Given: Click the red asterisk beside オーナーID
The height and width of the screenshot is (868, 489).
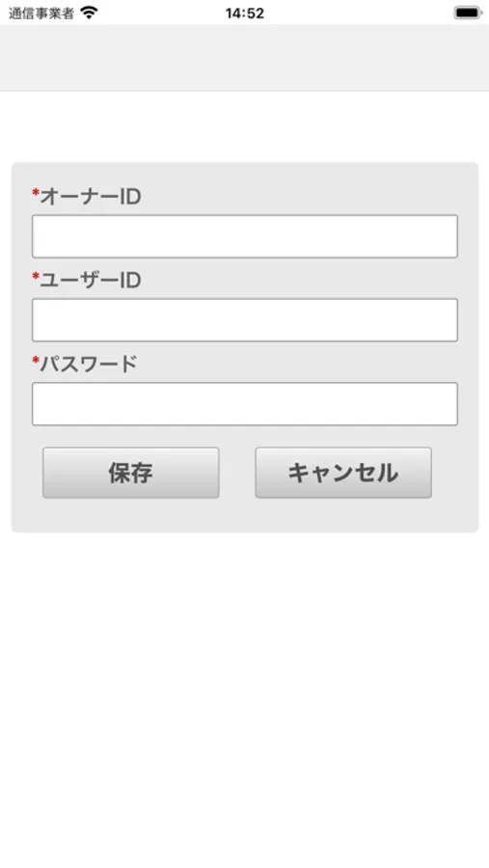Looking at the screenshot, I should coord(36,193).
